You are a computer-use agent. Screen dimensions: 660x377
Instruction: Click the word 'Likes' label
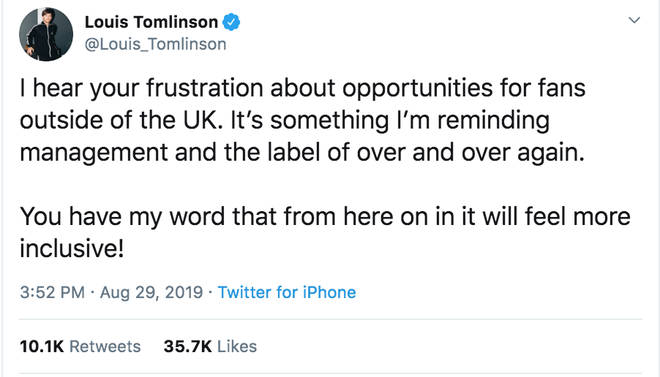click(237, 346)
